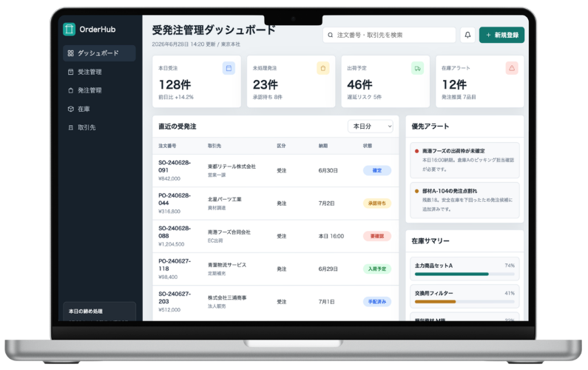This screenshot has height=370, width=588.
Task: Click the 46件 value
Action: tap(360, 85)
